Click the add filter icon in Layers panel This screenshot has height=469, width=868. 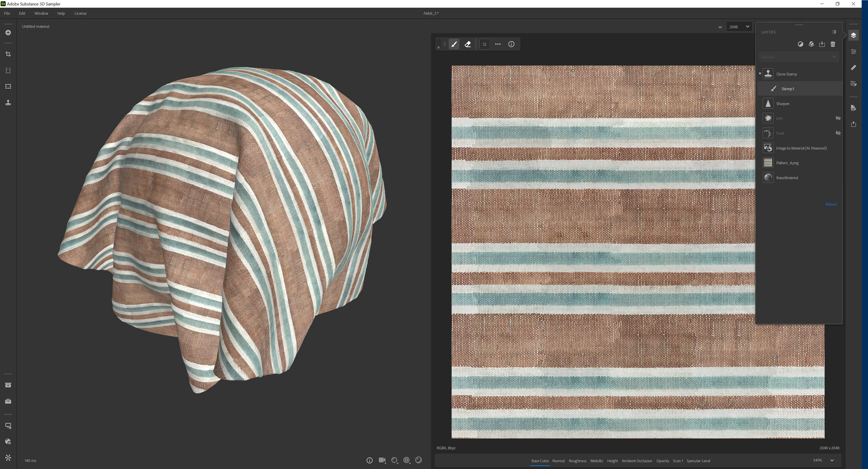800,44
